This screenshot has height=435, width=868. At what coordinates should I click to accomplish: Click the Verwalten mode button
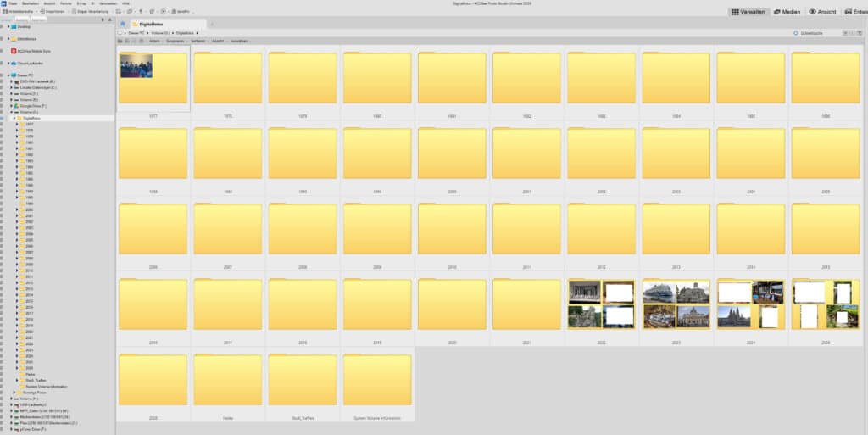click(748, 12)
